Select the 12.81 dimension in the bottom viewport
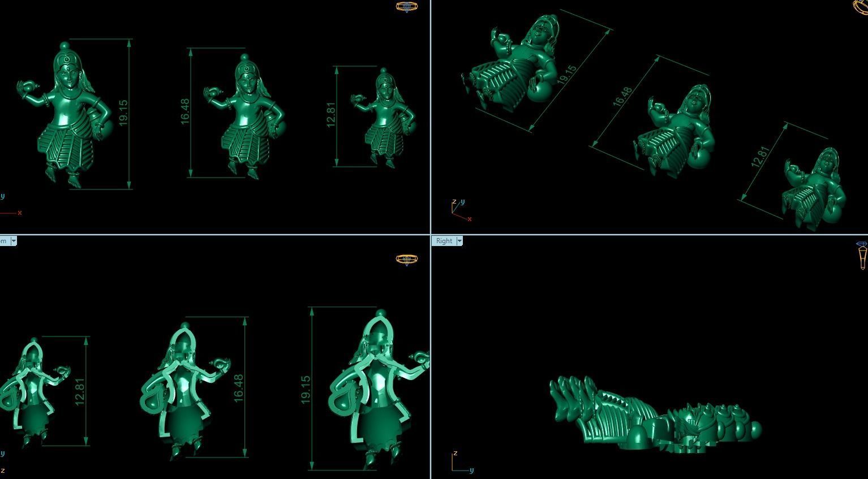 (x=79, y=391)
